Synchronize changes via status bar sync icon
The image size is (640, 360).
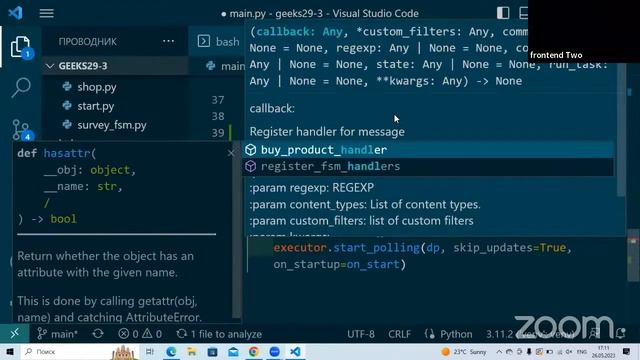click(98, 334)
